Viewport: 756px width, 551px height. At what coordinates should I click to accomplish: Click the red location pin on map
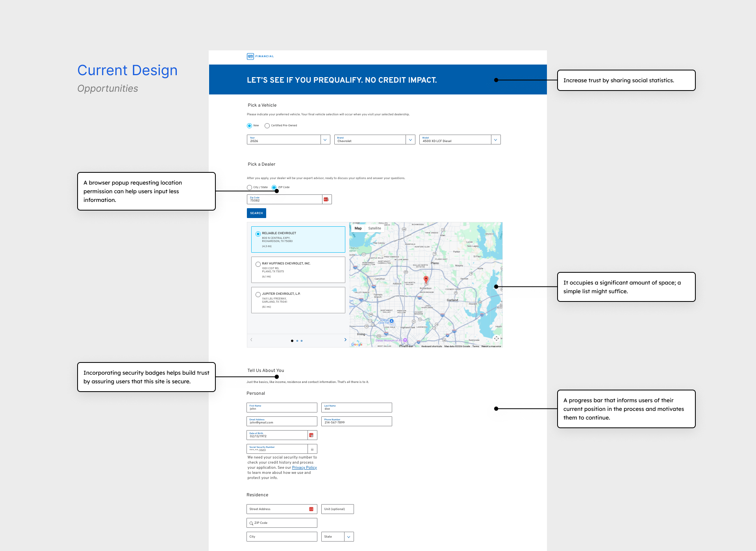click(x=426, y=279)
